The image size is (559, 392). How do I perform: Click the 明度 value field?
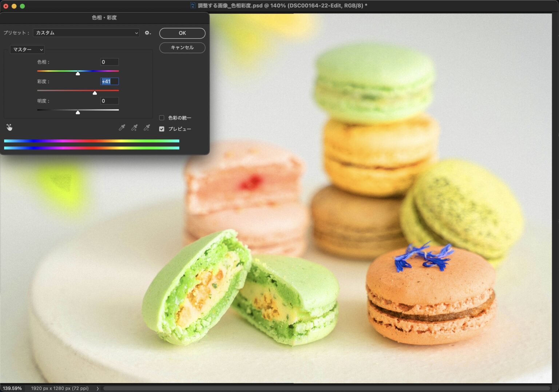[109, 101]
